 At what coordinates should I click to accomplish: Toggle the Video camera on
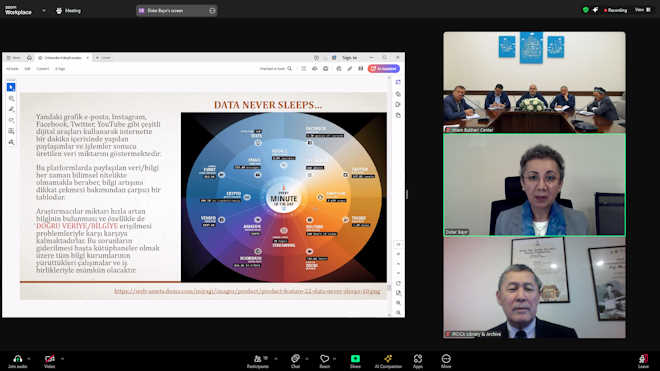coord(50,359)
